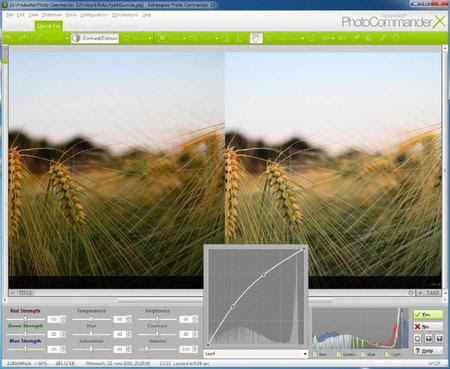Screen dimensions: 450x369
Task: Open the MyAshampoo menu
Action: pyautogui.click(x=125, y=15)
